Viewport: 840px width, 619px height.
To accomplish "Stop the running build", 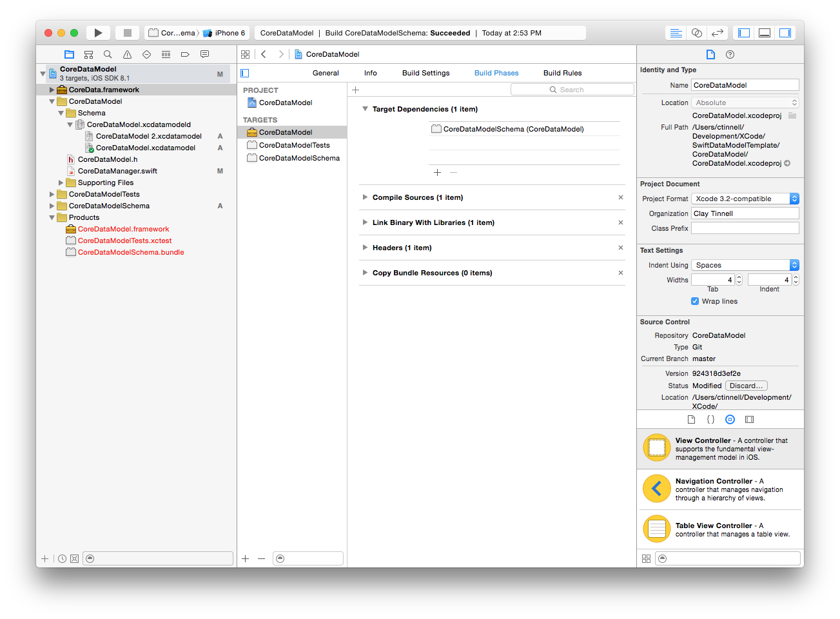I will [128, 33].
